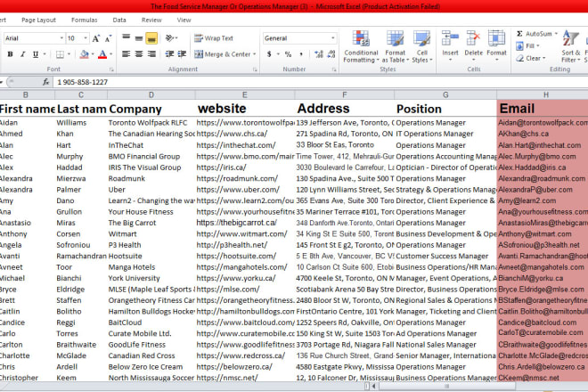This screenshot has height=392, width=588.
Task: Decrease indent in Alignment group
Action: click(169, 54)
